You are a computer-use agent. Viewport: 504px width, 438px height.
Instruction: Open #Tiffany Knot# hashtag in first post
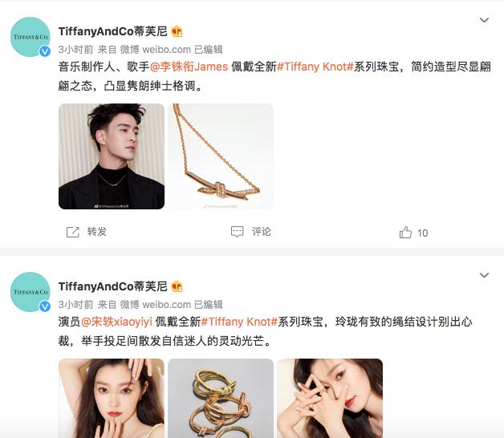(315, 67)
